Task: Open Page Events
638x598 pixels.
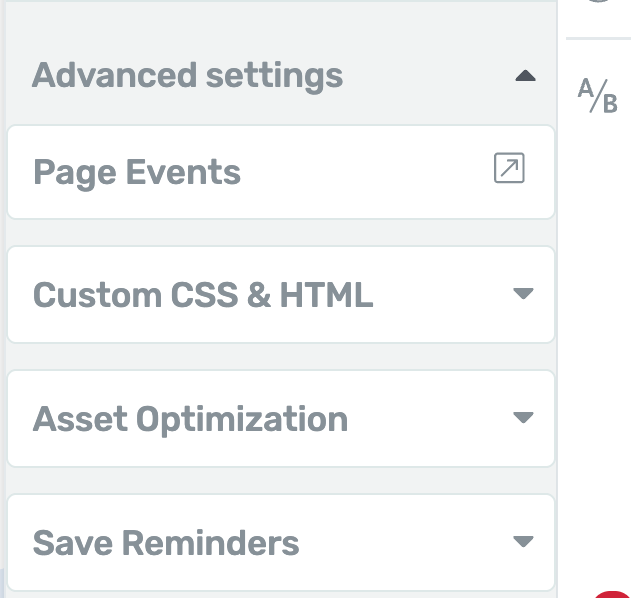Action: click(x=281, y=172)
